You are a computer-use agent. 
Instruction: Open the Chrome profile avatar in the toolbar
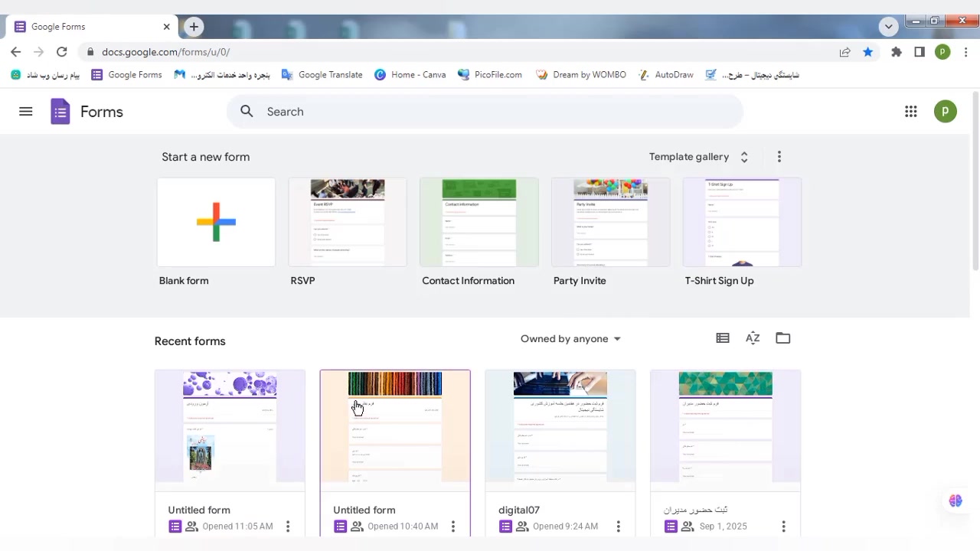click(942, 52)
